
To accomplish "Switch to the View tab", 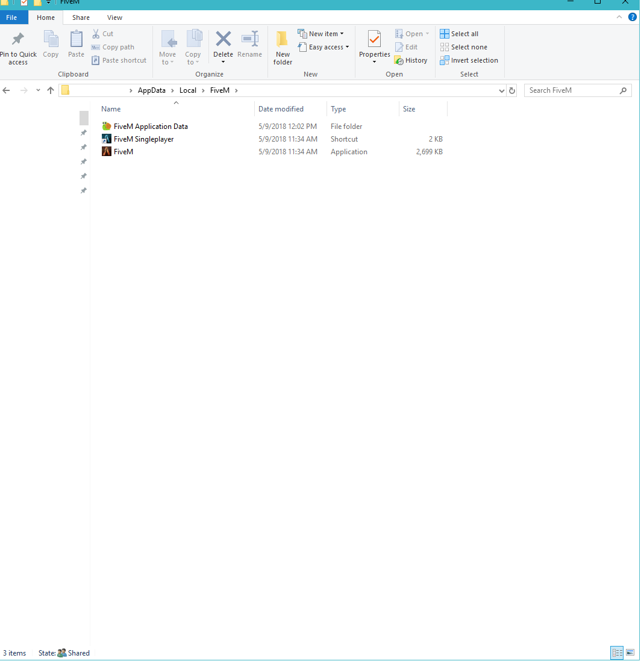I will (x=114, y=17).
